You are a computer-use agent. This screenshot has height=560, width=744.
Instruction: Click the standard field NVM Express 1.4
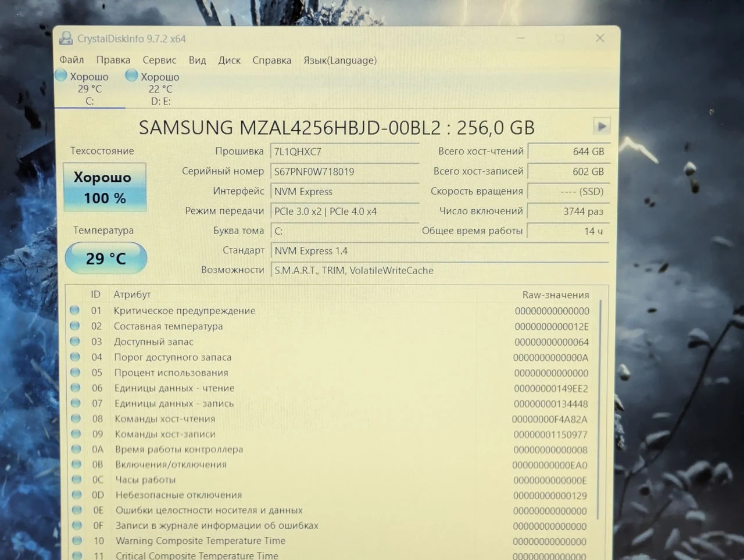[440, 251]
